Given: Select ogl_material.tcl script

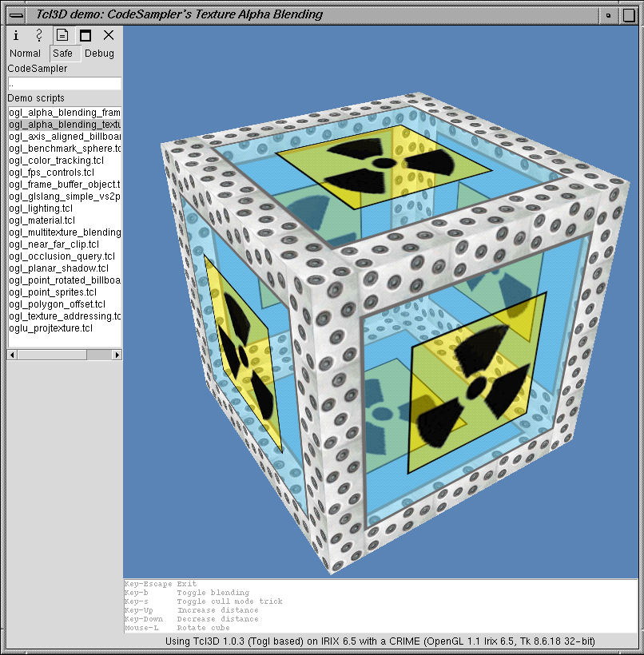Looking at the screenshot, I should [x=65, y=220].
